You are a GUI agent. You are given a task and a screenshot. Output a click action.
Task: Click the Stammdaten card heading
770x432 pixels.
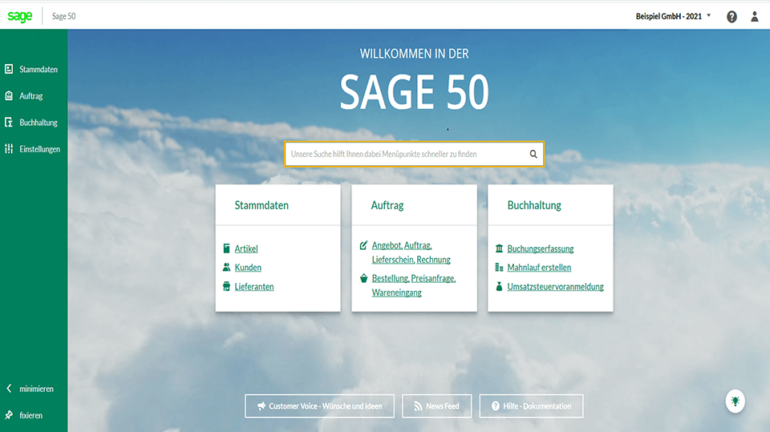261,205
